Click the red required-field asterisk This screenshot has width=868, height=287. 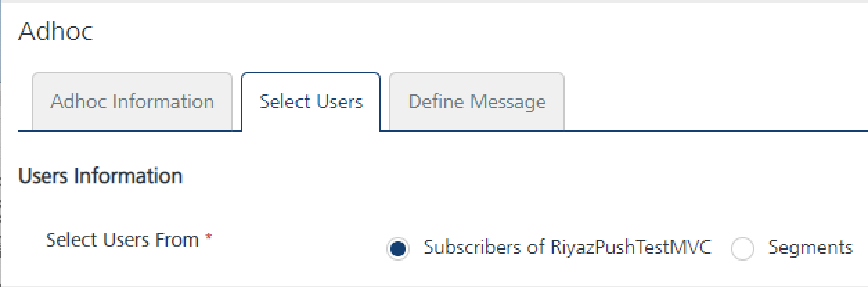(208, 239)
